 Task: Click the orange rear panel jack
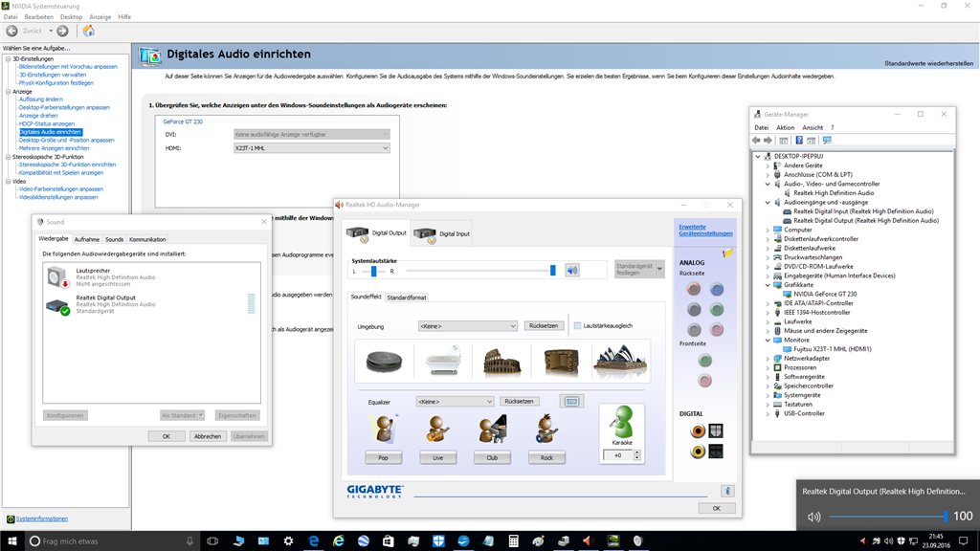pyautogui.click(x=694, y=289)
